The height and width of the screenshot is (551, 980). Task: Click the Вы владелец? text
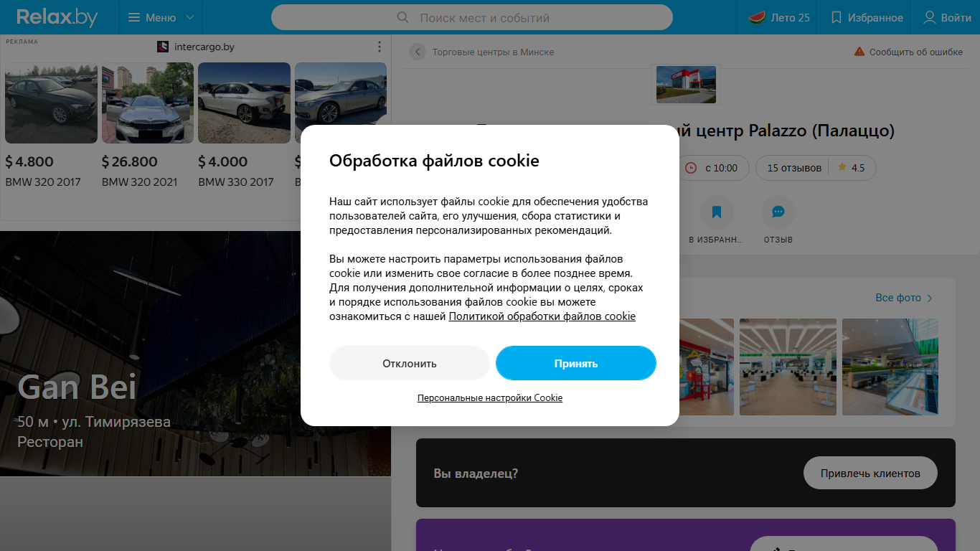pyautogui.click(x=476, y=474)
